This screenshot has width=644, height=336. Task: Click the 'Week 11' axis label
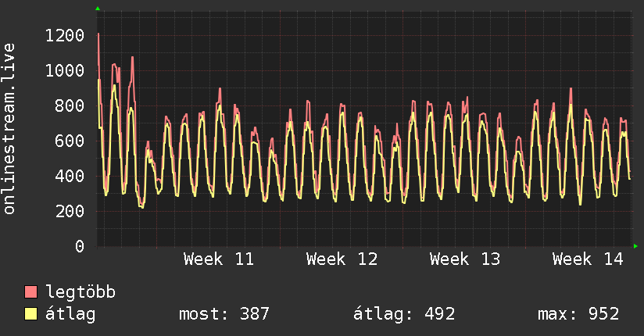click(x=219, y=259)
